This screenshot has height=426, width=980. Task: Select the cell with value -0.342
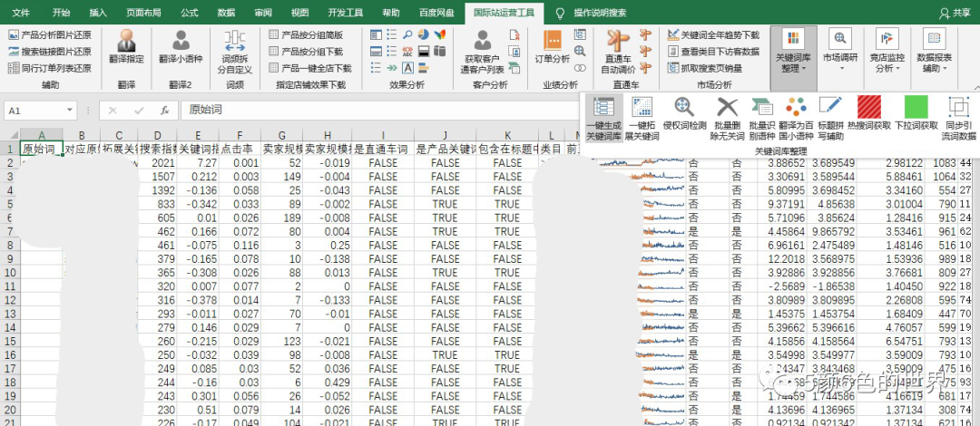(x=198, y=204)
